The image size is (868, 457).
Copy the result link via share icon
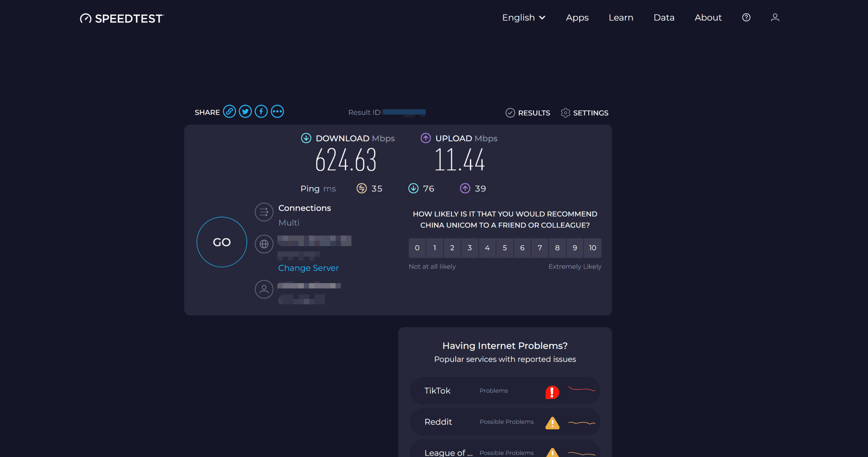point(229,112)
